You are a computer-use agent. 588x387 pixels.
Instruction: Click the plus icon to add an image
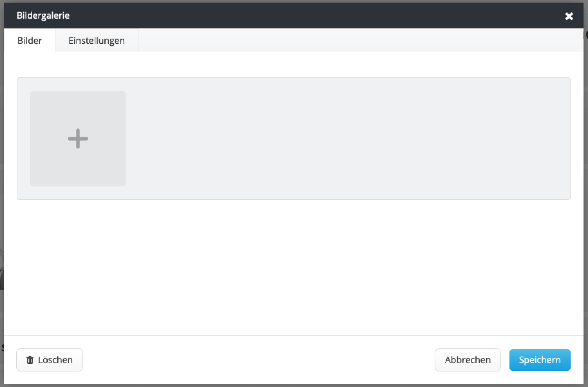tap(78, 139)
